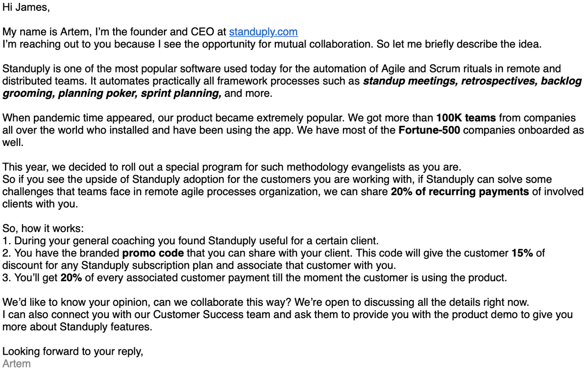Open the standuply.com hyperlink
This screenshot has height=368, width=588.
pyautogui.click(x=263, y=32)
